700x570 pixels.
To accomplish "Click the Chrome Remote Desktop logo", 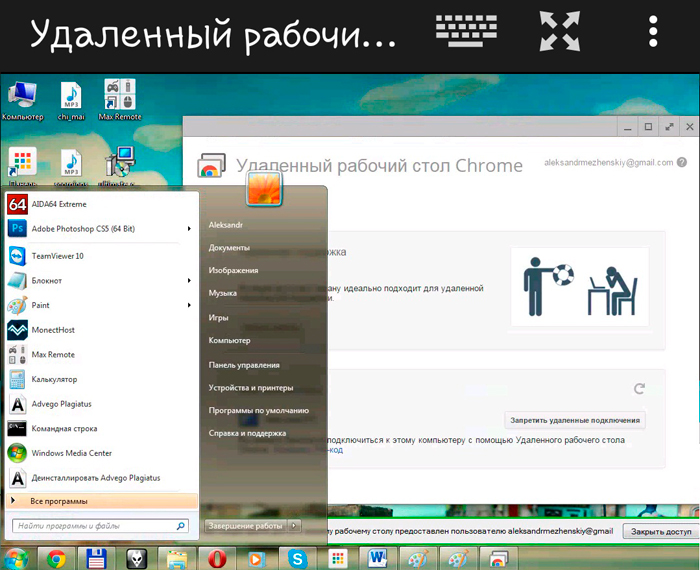I will point(211,166).
